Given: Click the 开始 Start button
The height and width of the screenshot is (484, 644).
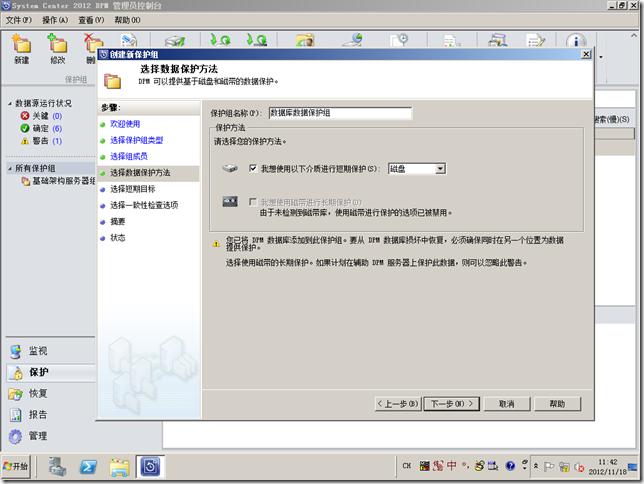Looking at the screenshot, I should click(x=16, y=467).
